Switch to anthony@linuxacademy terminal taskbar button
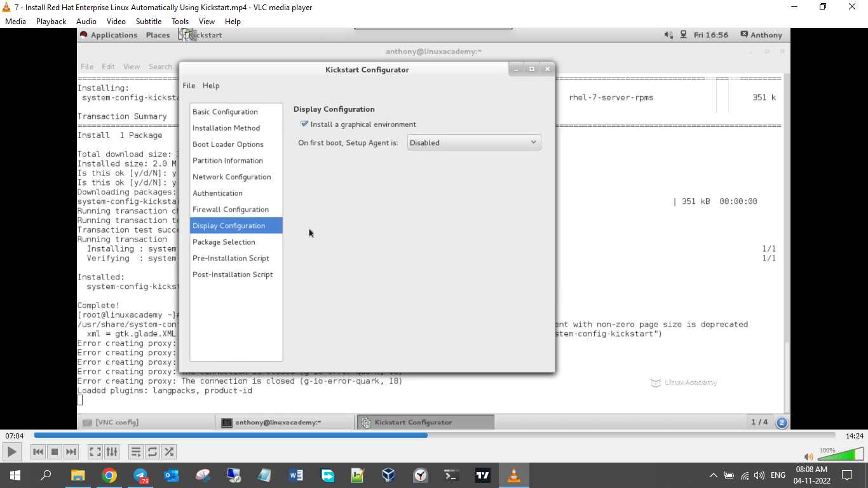Screen dimensions: 868x488 [286, 422]
